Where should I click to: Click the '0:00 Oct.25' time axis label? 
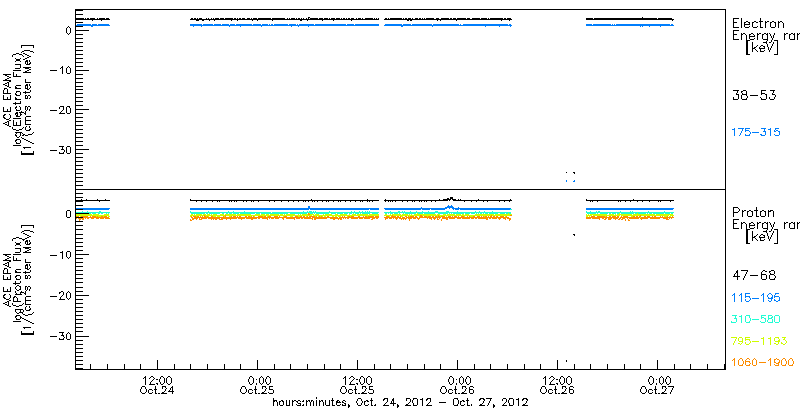(x=257, y=386)
